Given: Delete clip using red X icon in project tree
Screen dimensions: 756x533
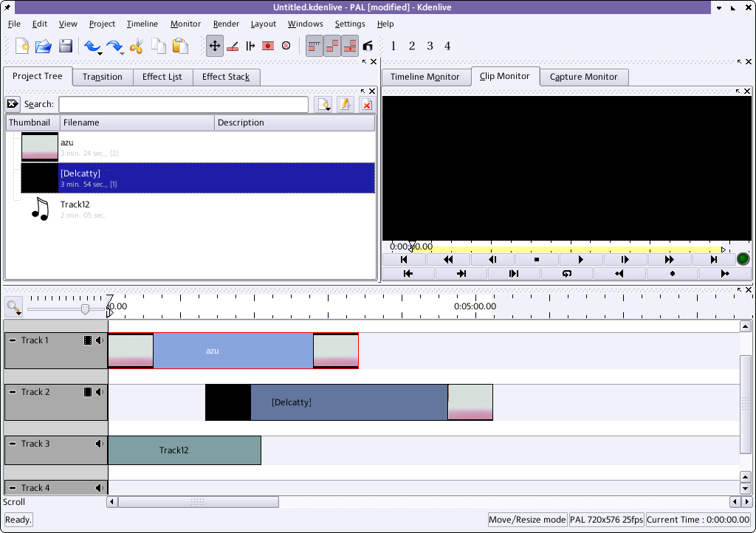Looking at the screenshot, I should click(x=366, y=105).
